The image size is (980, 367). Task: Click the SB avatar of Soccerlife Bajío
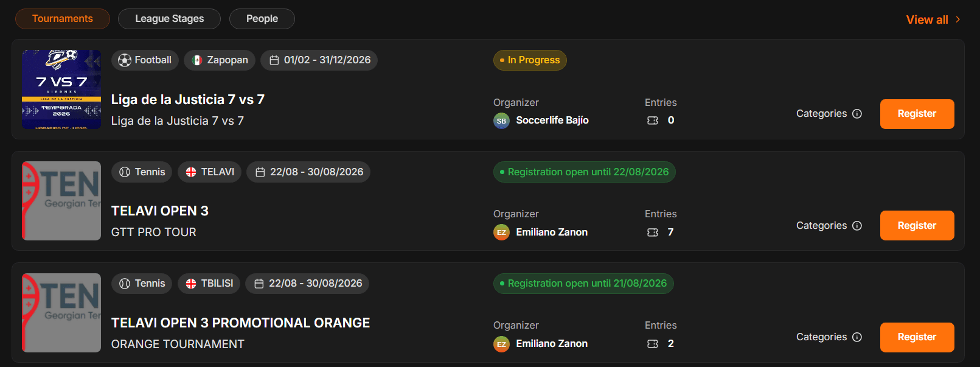(x=501, y=121)
